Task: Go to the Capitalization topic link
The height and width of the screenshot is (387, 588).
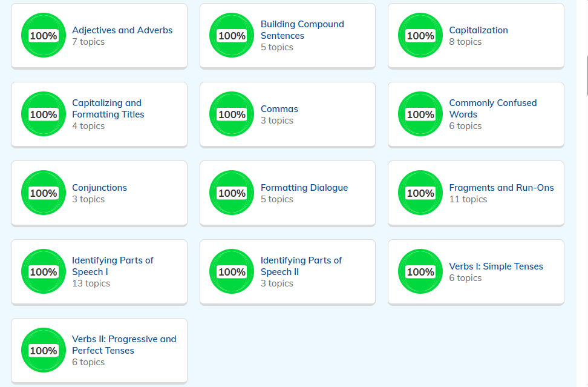Action: (478, 30)
